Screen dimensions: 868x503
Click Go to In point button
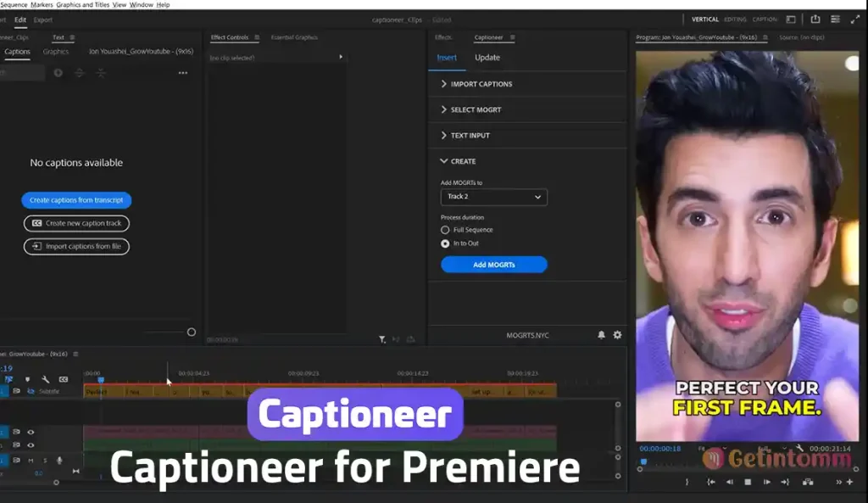711,482
